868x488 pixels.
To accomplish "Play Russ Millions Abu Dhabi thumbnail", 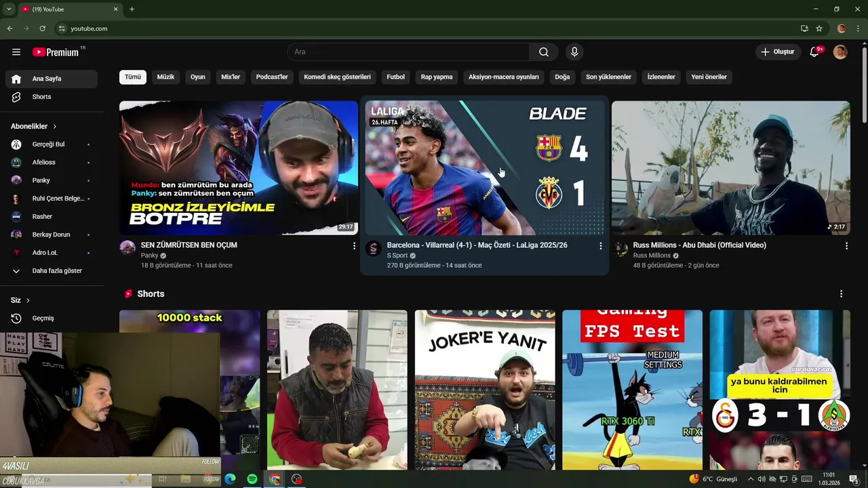I will click(731, 168).
